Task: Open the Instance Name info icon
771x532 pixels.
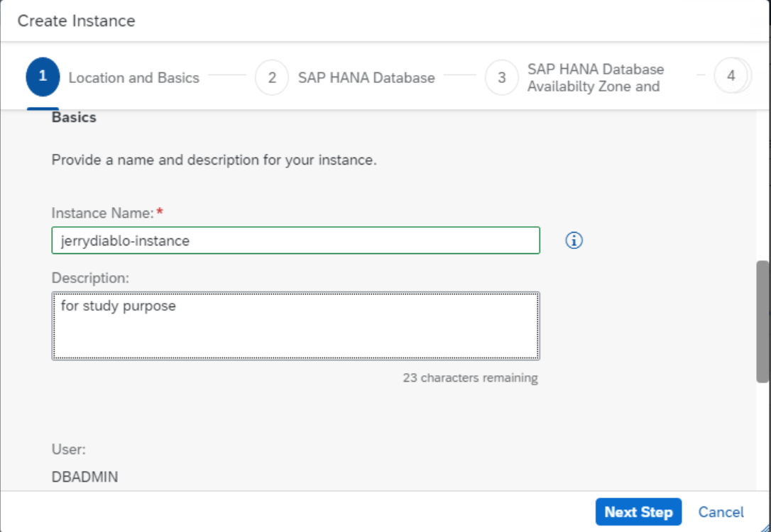Action: [x=574, y=241]
